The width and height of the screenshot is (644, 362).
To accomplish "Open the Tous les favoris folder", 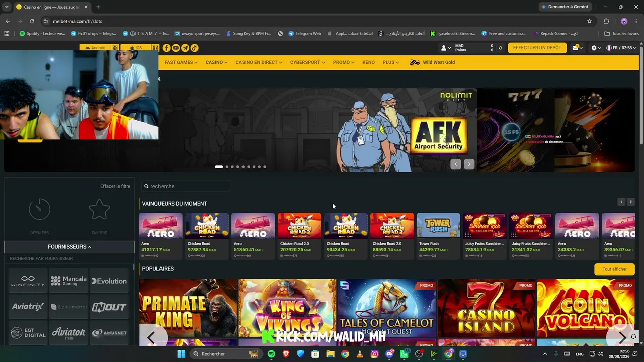I will (x=622, y=34).
